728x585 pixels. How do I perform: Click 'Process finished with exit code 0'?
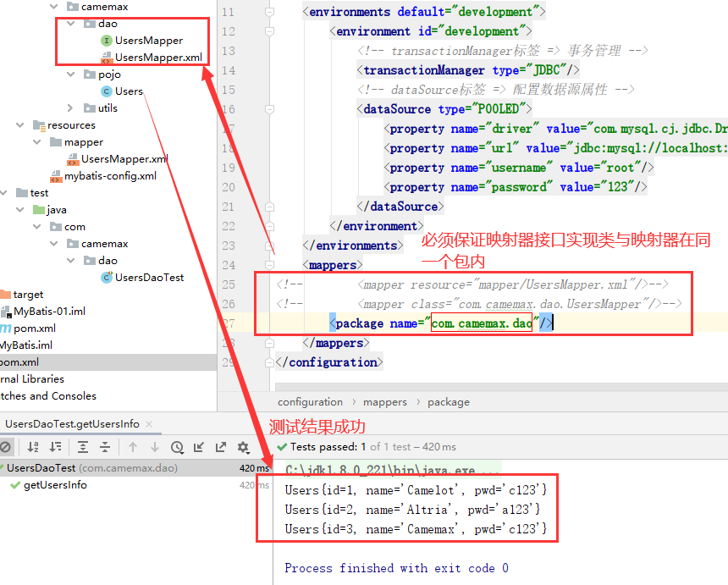[396, 568]
